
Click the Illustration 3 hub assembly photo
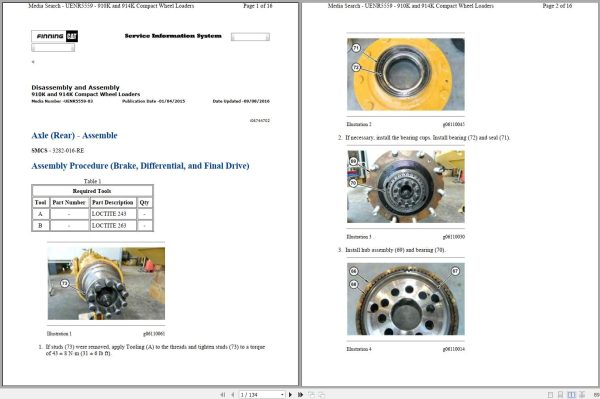tap(406, 186)
